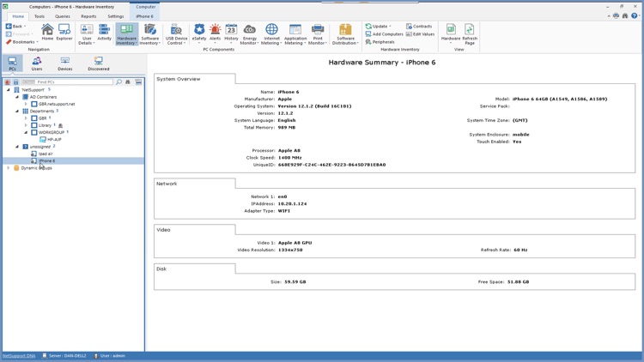This screenshot has width=644, height=362.
Task: Open the Tools ribbon tab
Action: pyautogui.click(x=39, y=16)
